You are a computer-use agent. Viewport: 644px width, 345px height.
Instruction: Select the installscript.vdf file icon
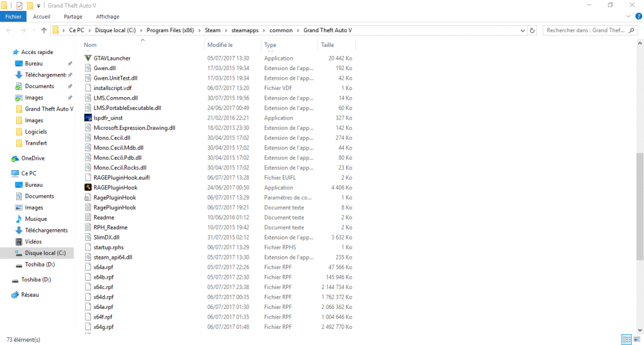[x=87, y=88]
